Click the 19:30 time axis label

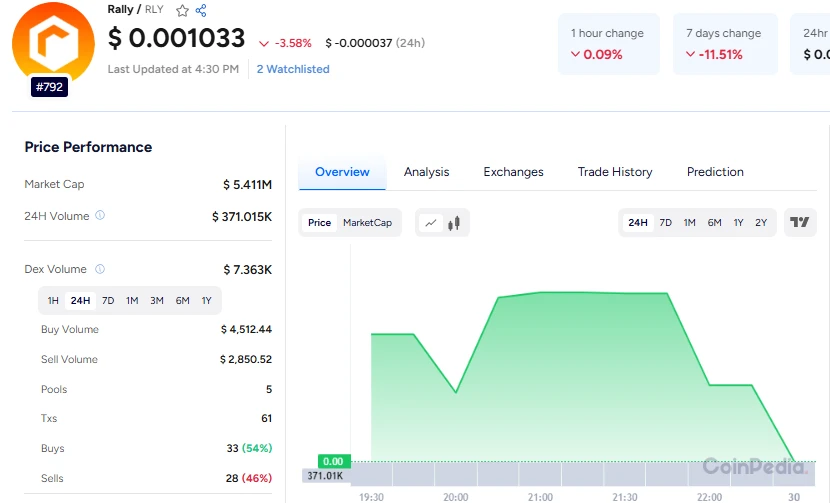[x=371, y=497]
